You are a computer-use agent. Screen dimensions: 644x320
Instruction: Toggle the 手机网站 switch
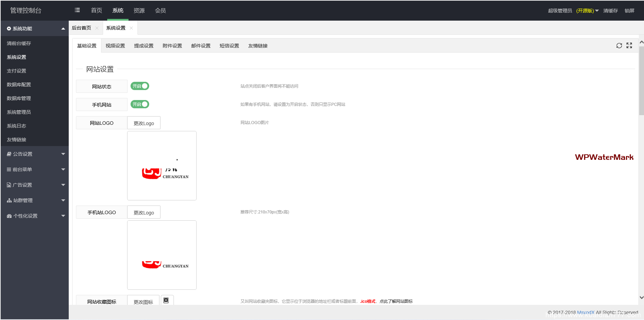point(140,104)
